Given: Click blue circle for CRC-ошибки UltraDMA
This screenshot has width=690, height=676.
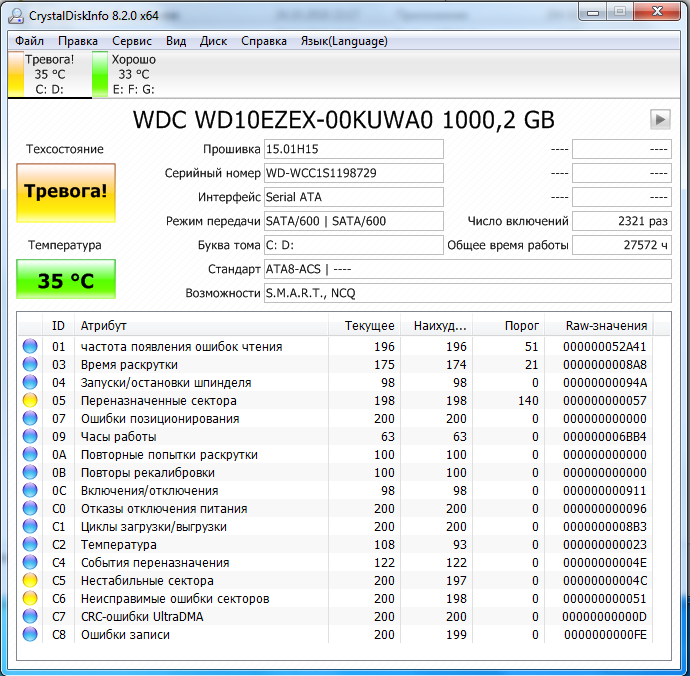Looking at the screenshot, I should (x=30, y=617).
